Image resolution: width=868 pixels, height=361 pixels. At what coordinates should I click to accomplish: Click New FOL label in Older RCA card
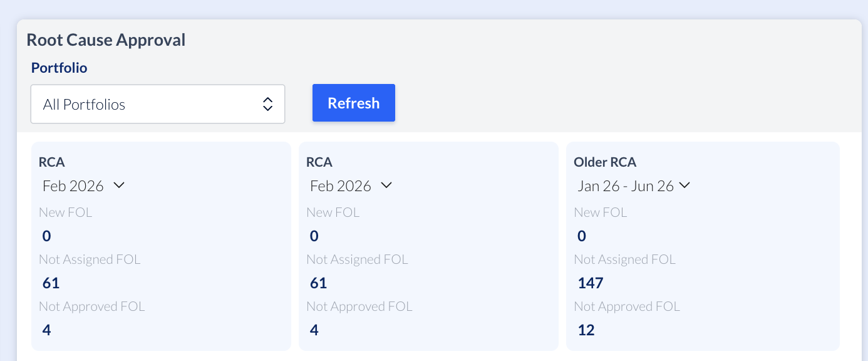[x=601, y=212]
